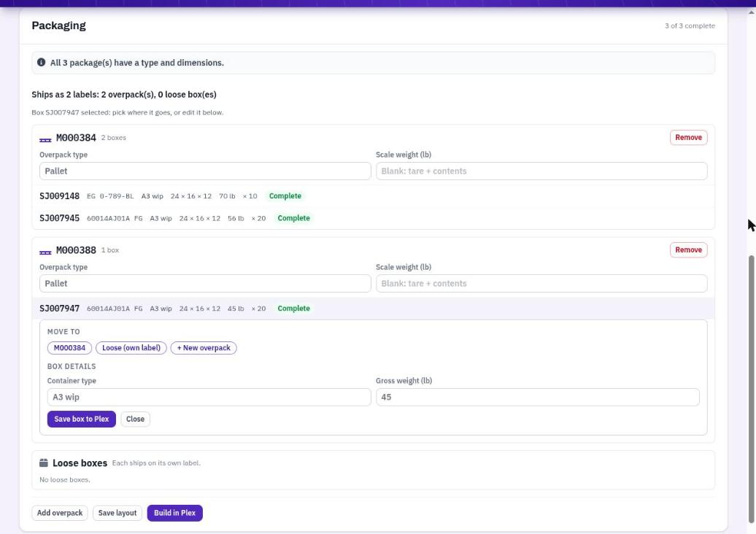Click Scale weight field for M000384
Image resolution: width=756 pixels, height=534 pixels.
coord(541,171)
